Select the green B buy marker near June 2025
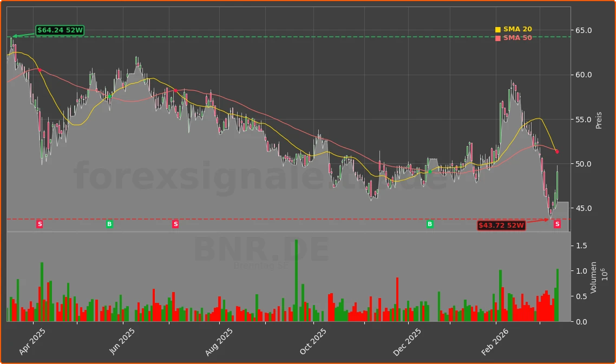This screenshot has height=364, width=616. click(109, 224)
